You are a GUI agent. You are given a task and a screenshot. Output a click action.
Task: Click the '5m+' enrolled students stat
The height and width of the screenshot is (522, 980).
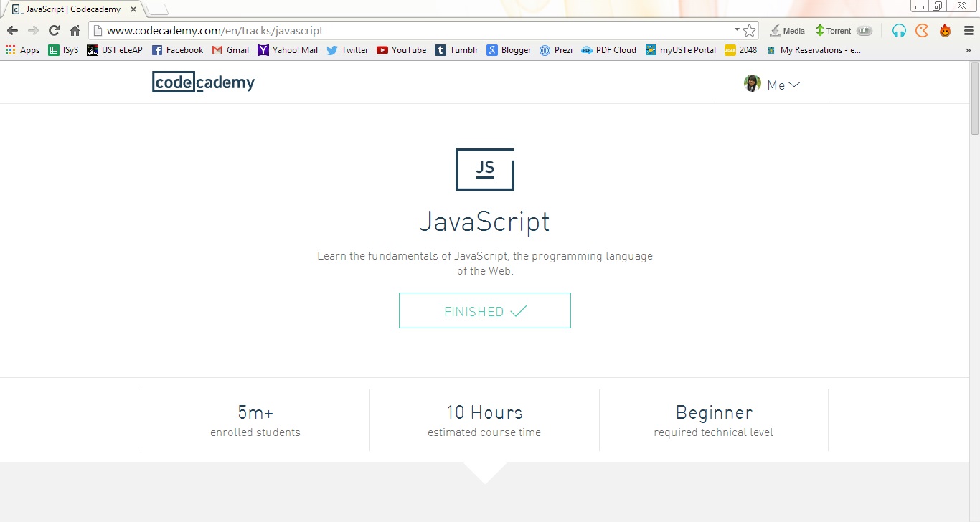click(255, 420)
